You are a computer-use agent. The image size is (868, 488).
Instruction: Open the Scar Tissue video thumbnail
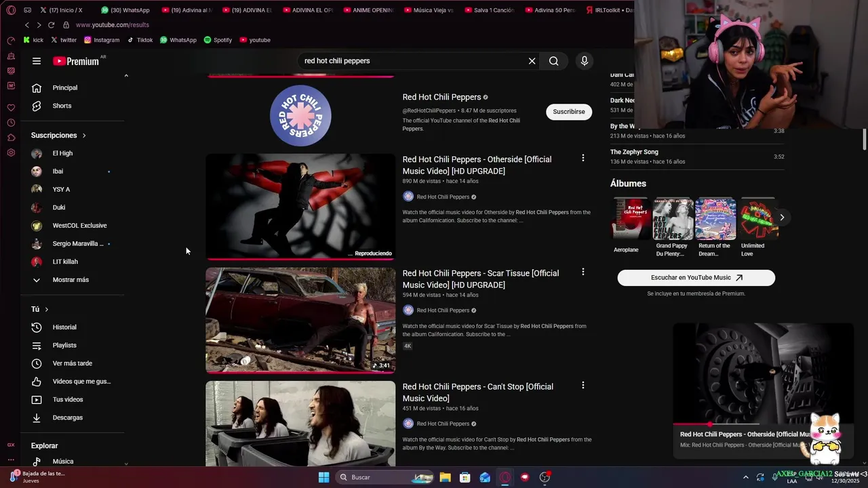(x=300, y=321)
